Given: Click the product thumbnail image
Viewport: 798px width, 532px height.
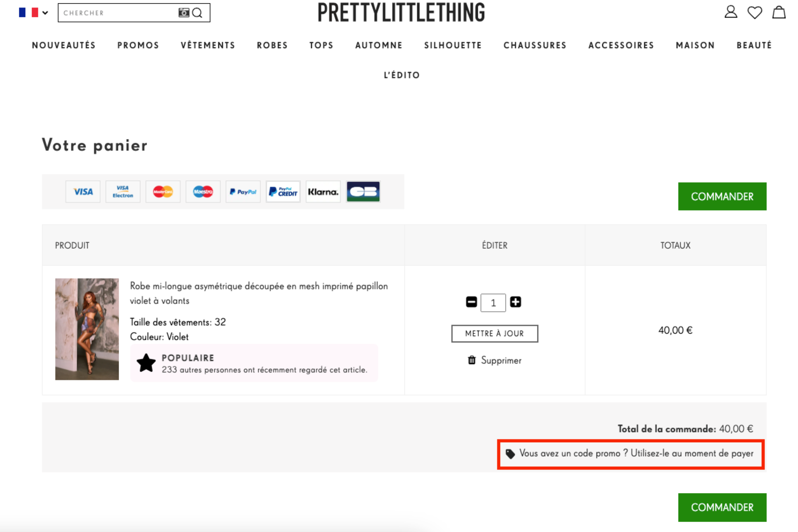Looking at the screenshot, I should click(x=87, y=329).
